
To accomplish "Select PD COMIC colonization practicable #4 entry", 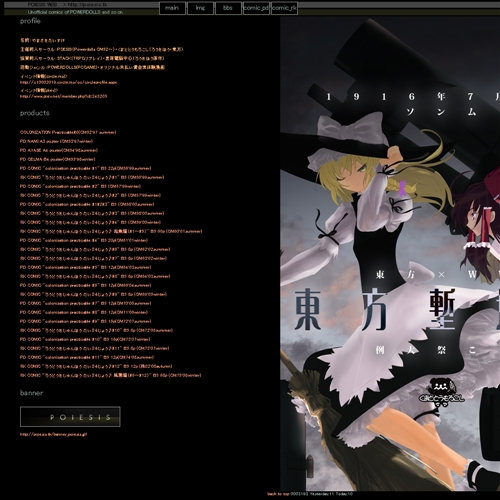I will (84, 240).
